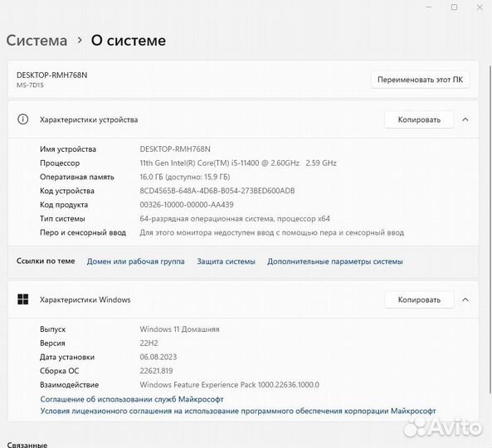Select OS build value 22621.819

click(156, 371)
